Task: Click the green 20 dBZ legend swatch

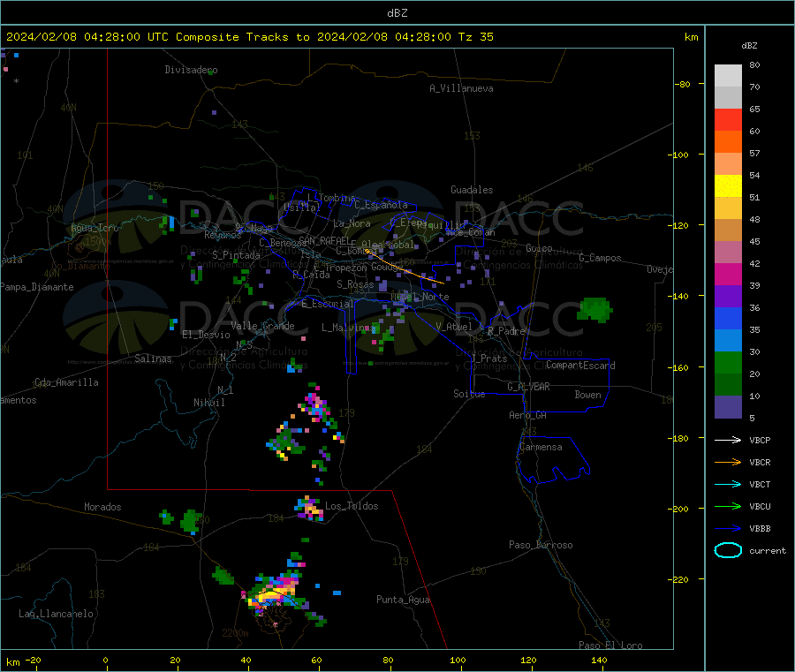Action: pyautogui.click(x=728, y=362)
